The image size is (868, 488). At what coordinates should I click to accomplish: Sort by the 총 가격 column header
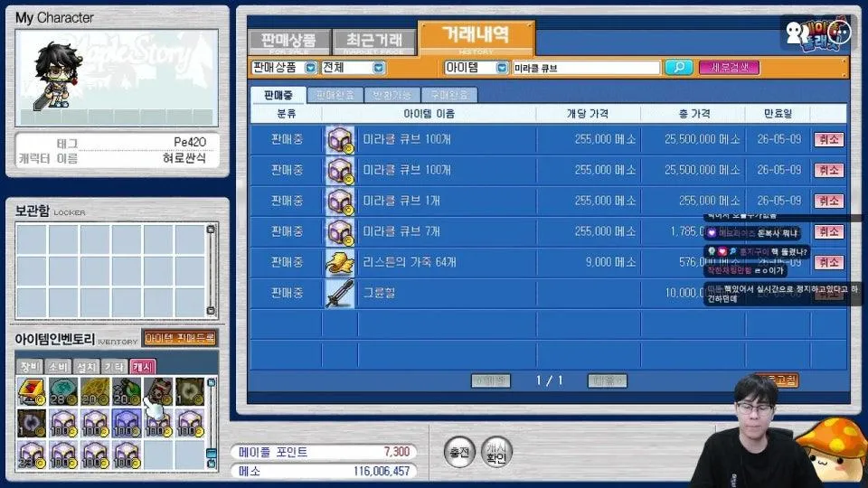pos(694,114)
